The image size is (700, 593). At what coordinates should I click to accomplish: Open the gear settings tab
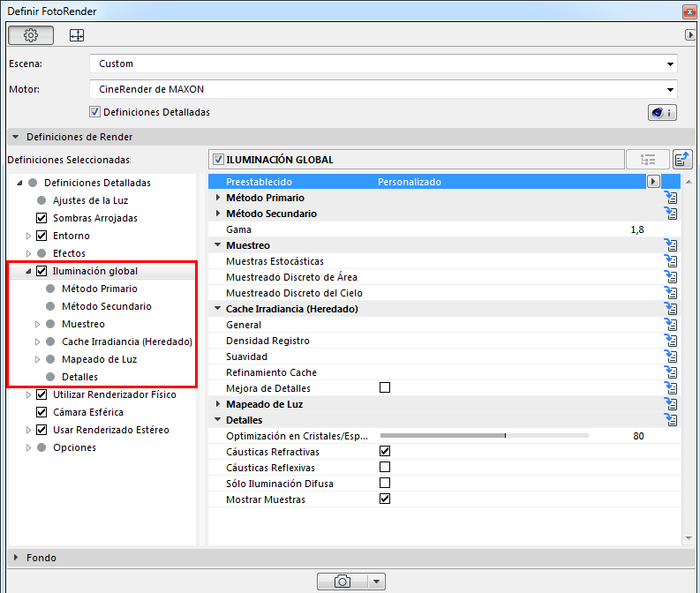tap(31, 35)
